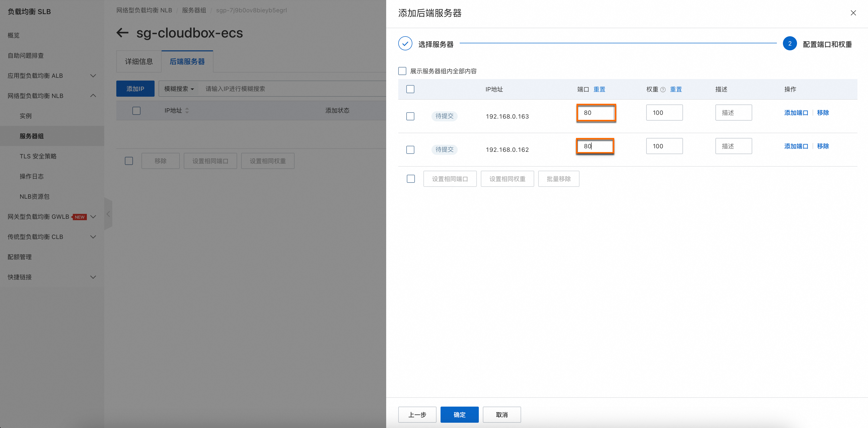The image size is (868, 428).
Task: Switch to 详细信息 tab
Action: (139, 61)
